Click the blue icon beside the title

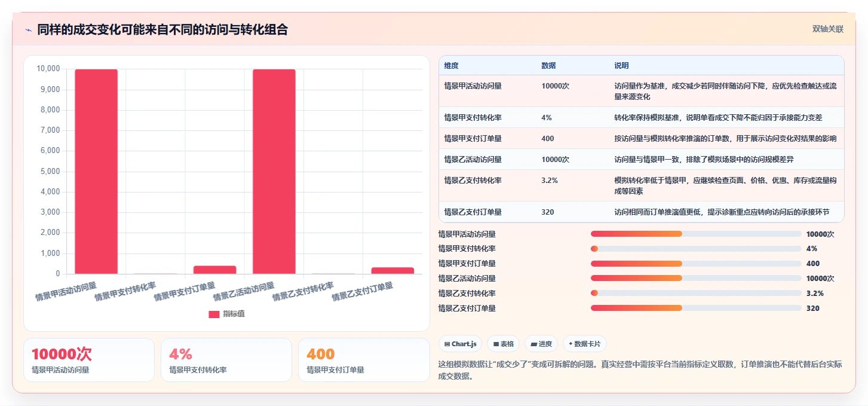(x=29, y=29)
